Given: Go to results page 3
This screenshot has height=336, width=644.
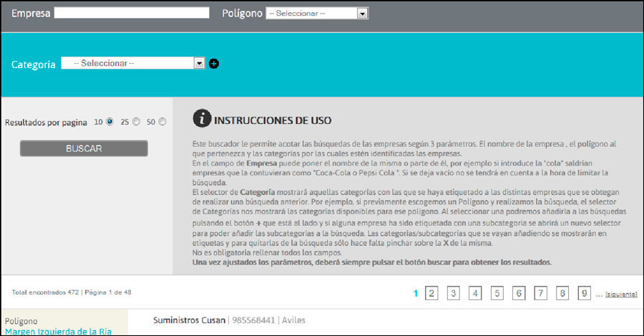Looking at the screenshot, I should (454, 293).
